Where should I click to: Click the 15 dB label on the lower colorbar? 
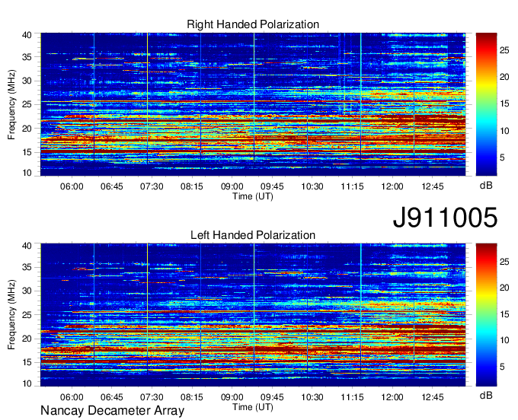point(504,314)
